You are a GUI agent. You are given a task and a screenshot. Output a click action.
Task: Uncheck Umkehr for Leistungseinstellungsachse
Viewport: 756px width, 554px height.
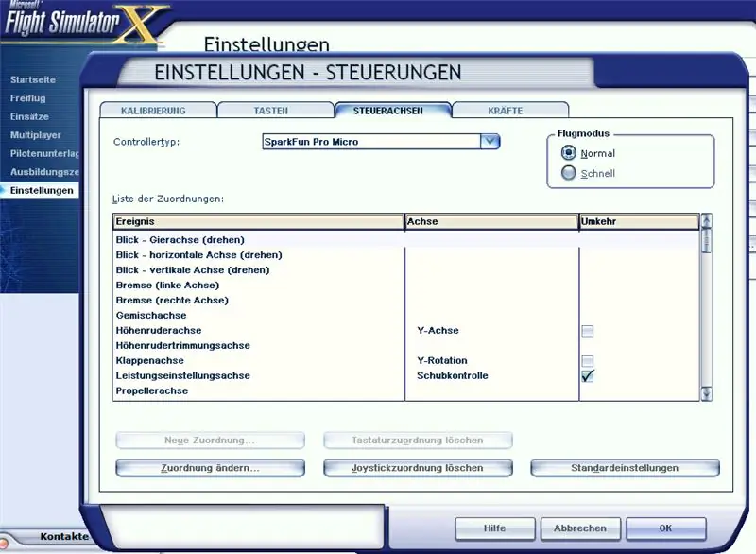pyautogui.click(x=587, y=376)
